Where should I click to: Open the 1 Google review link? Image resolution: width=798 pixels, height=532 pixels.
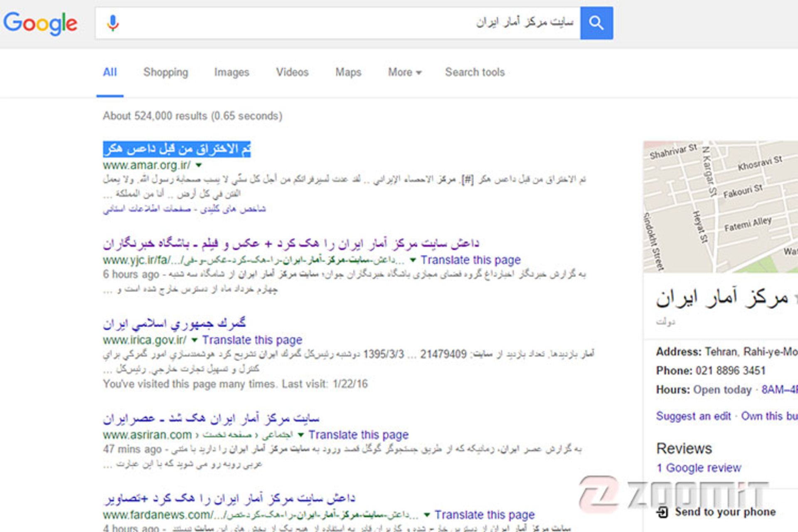click(x=699, y=468)
